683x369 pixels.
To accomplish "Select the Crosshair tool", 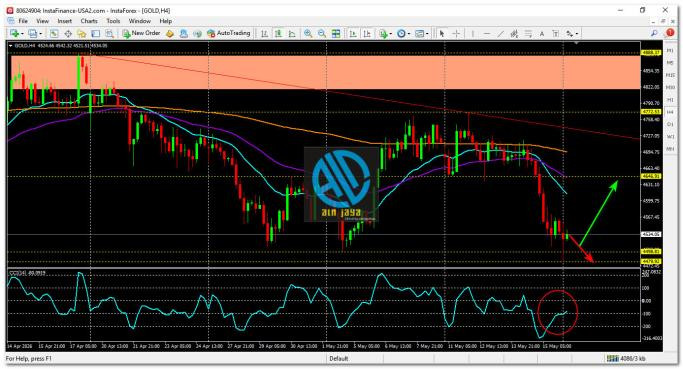I will (456, 34).
